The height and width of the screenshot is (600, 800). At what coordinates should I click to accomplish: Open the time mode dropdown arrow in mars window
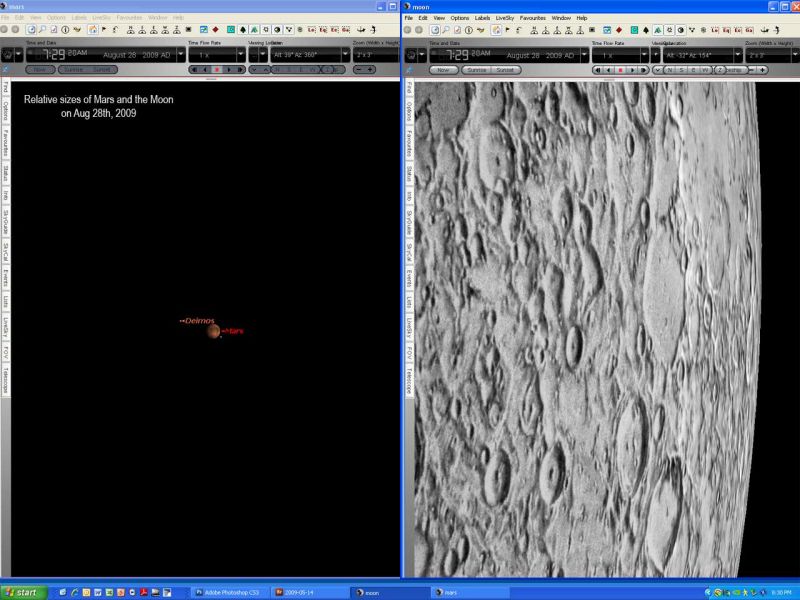pyautogui.click(x=19, y=55)
